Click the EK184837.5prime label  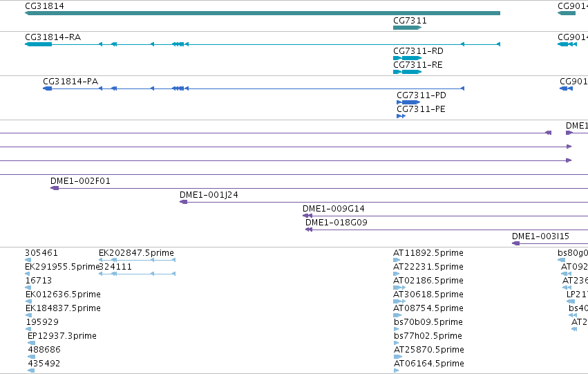pos(63,308)
